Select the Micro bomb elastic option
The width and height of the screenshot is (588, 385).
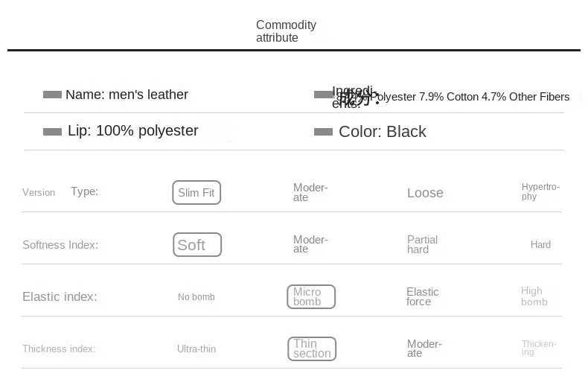pos(311,296)
